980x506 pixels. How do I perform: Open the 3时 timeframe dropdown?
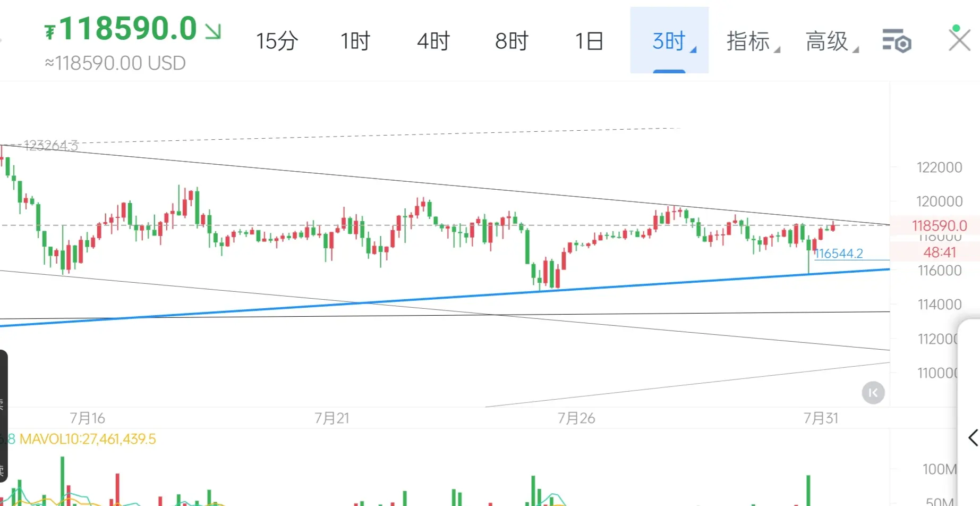coord(669,40)
